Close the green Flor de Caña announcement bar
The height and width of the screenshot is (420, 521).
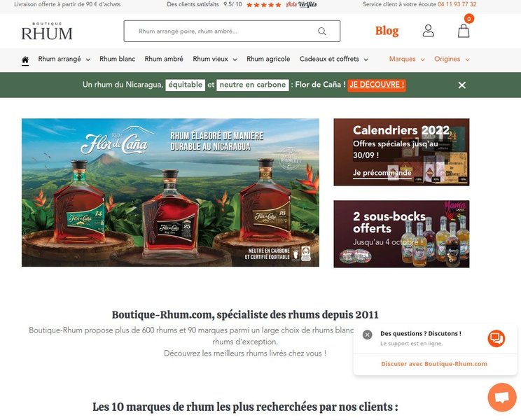click(462, 85)
